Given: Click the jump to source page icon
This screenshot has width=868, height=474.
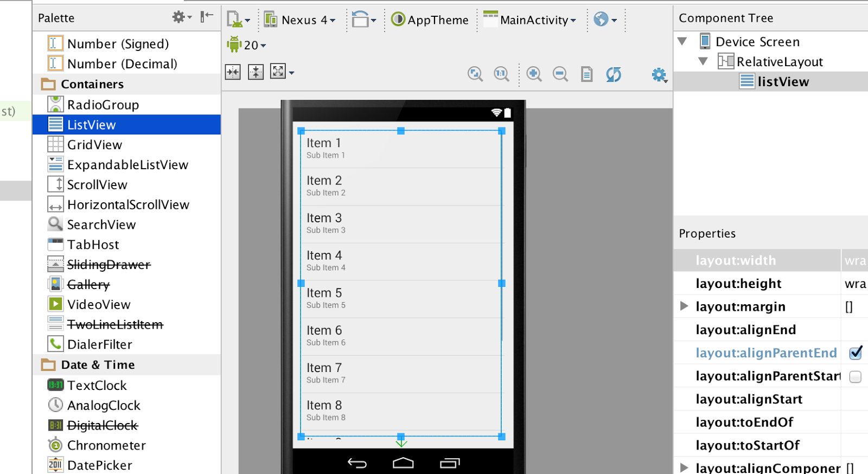Looking at the screenshot, I should 586,74.
